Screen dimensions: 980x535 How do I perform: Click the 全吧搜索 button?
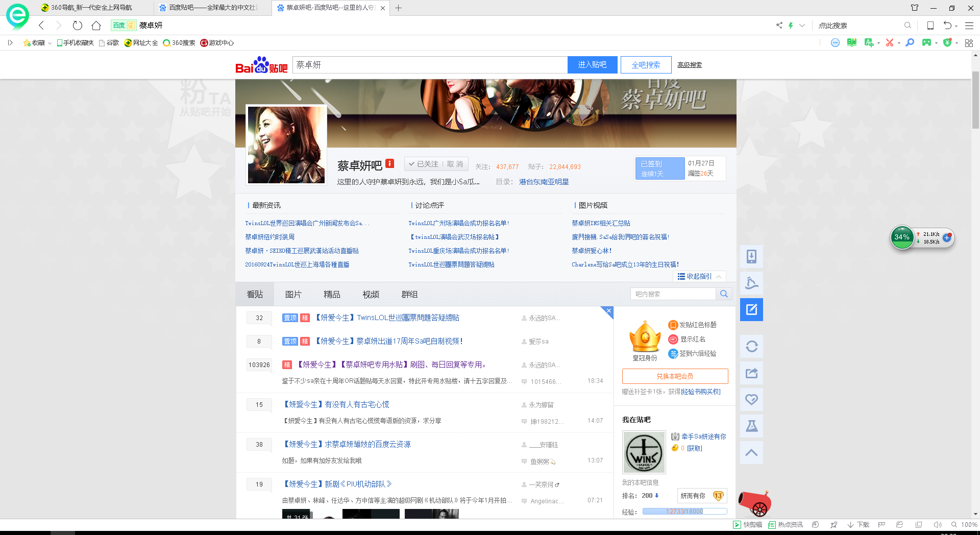pyautogui.click(x=646, y=65)
